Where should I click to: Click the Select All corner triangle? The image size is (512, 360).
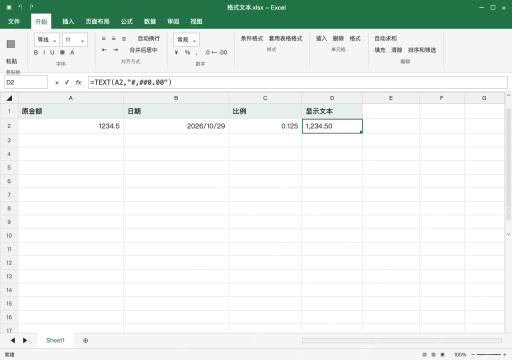click(x=9, y=98)
